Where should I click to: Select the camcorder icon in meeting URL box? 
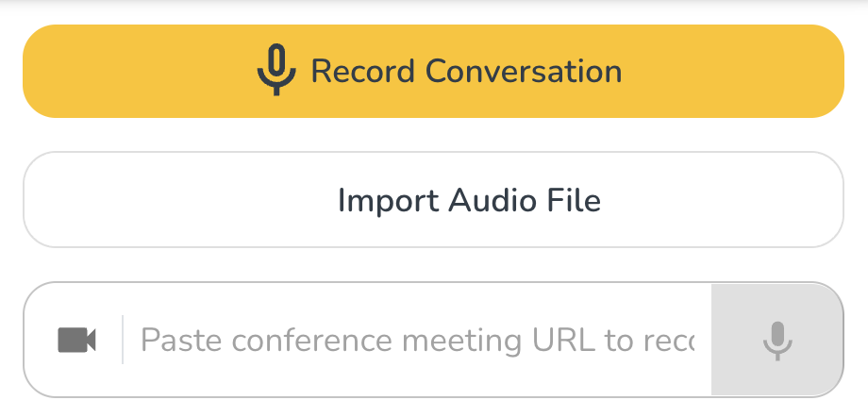(x=77, y=340)
